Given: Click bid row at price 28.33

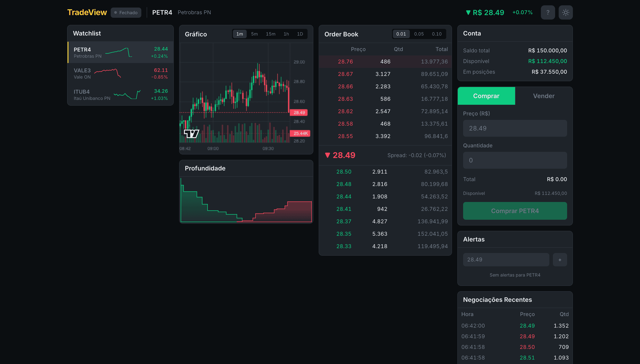Looking at the screenshot, I should (385, 246).
